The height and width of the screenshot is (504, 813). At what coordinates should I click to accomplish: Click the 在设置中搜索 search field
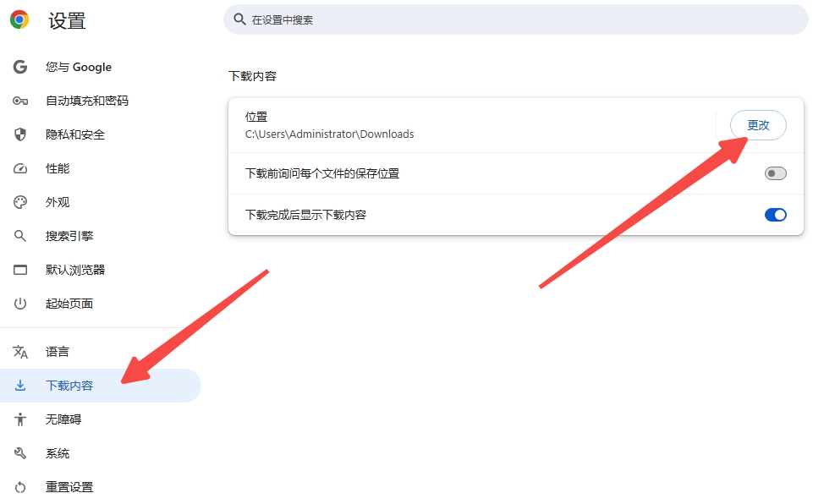[x=516, y=19]
